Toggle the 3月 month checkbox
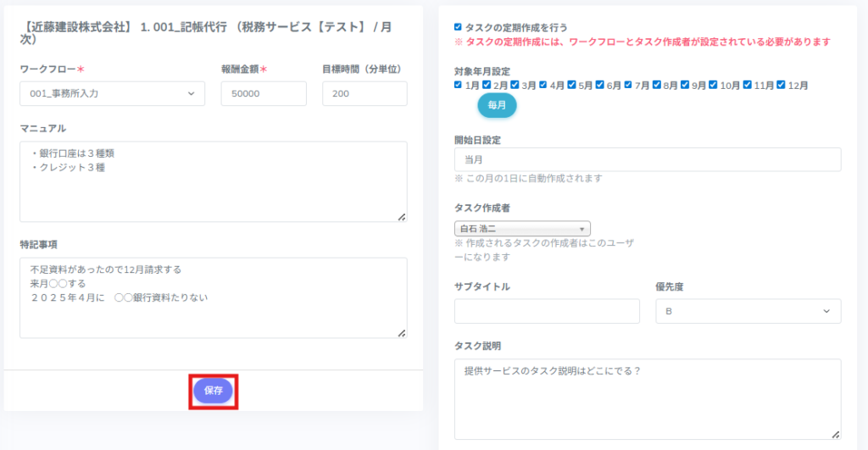The image size is (868, 450). coord(515,85)
